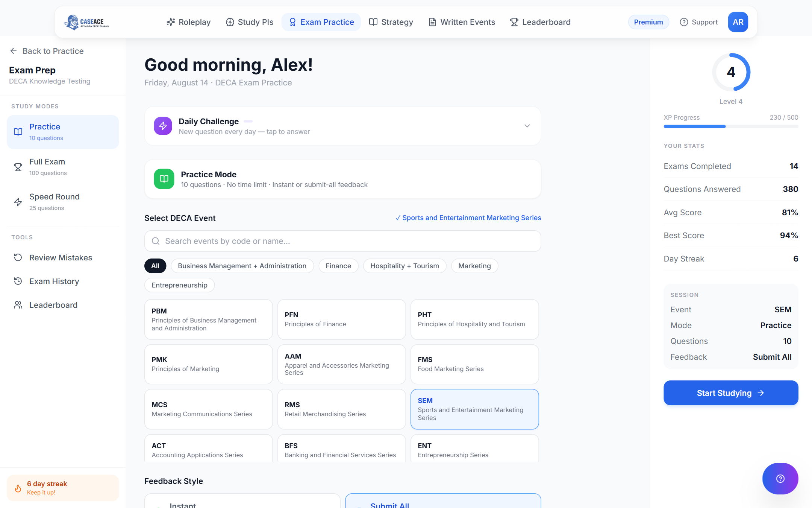Image resolution: width=812 pixels, height=508 pixels.
Task: Click the Start Studying button
Action: pyautogui.click(x=731, y=393)
